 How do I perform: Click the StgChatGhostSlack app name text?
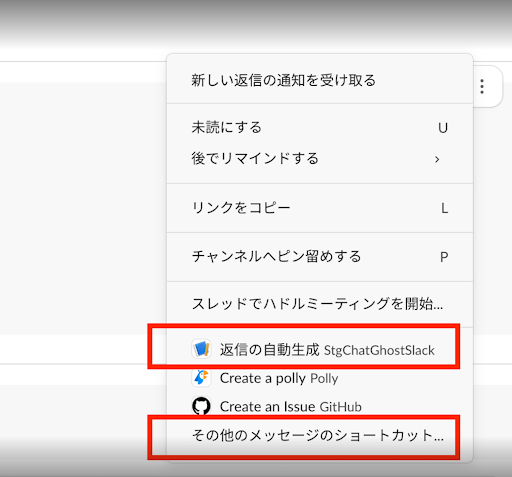click(379, 350)
